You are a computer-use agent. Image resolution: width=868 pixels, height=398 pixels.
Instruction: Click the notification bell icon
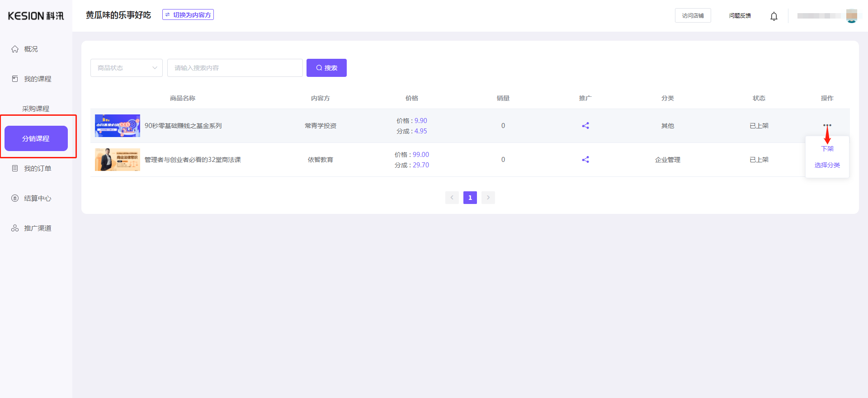click(x=774, y=16)
